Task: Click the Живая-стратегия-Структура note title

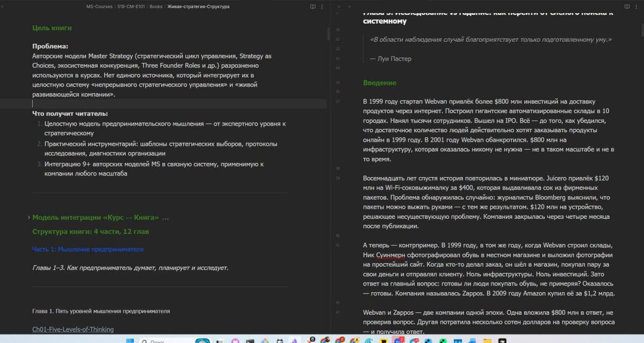Action: (198, 6)
